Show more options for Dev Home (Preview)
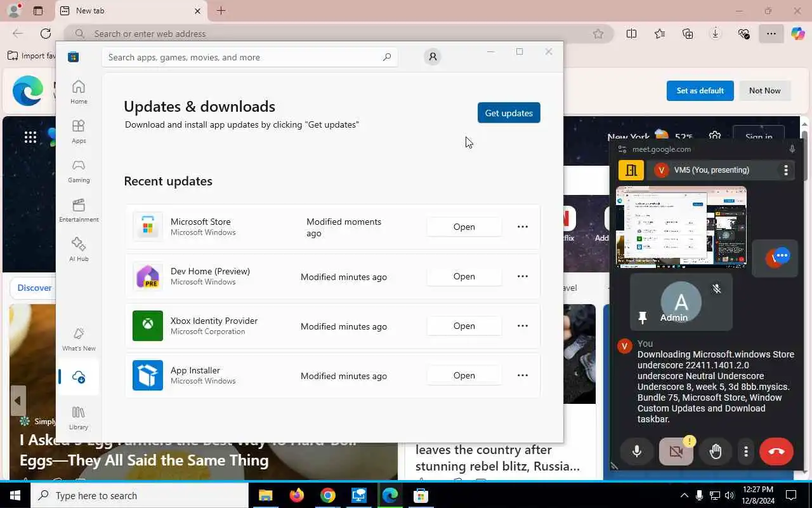This screenshot has width=812, height=508. click(x=523, y=276)
